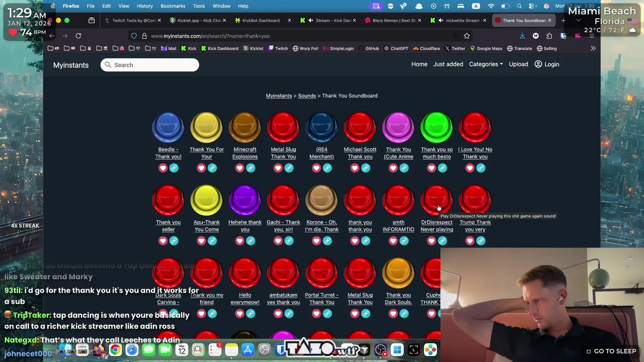Open Chrome from the dock
Image resolution: width=644 pixels, height=362 pixels.
(x=115, y=350)
